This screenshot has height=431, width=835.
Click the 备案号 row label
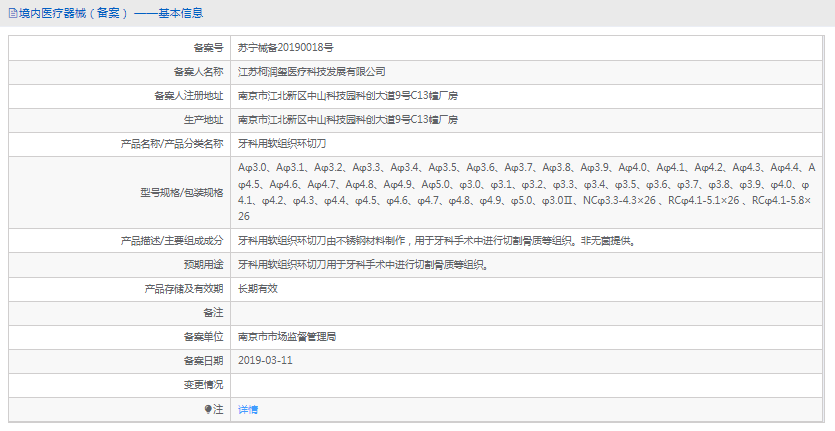(x=208, y=48)
